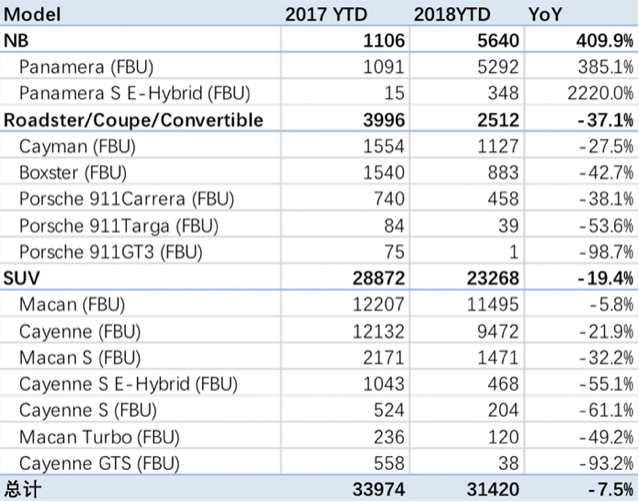
Task: Select Porsche 911GT3 2018YTD value 1
Action: 495,251
